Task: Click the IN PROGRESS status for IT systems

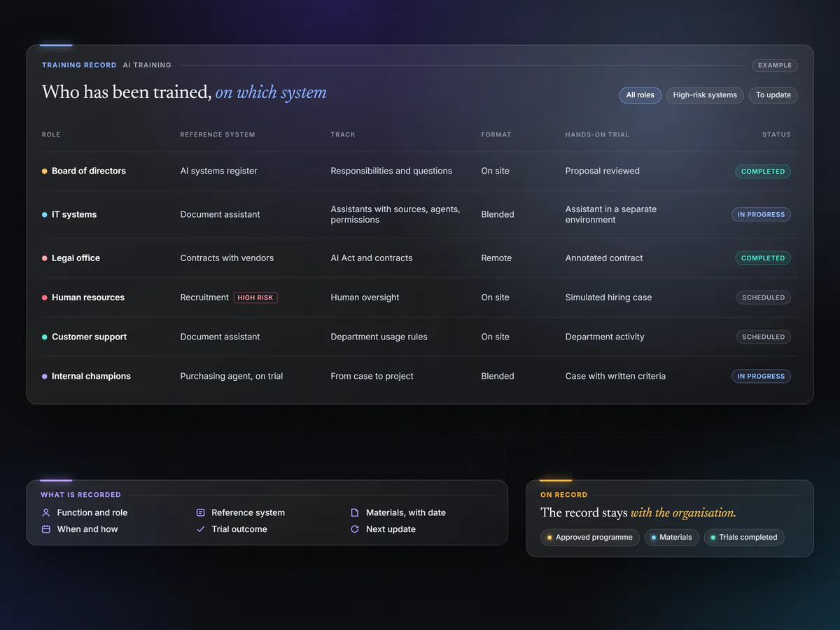Action: click(x=761, y=214)
